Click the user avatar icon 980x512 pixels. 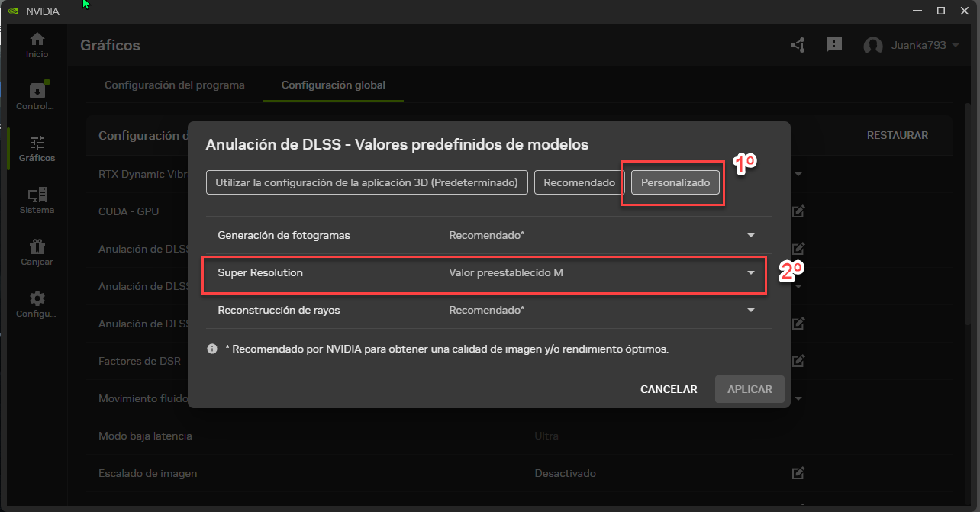pos(872,46)
